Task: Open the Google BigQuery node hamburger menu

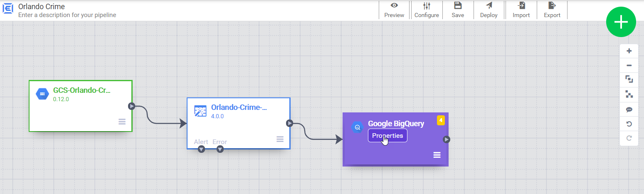Action: coord(437,155)
